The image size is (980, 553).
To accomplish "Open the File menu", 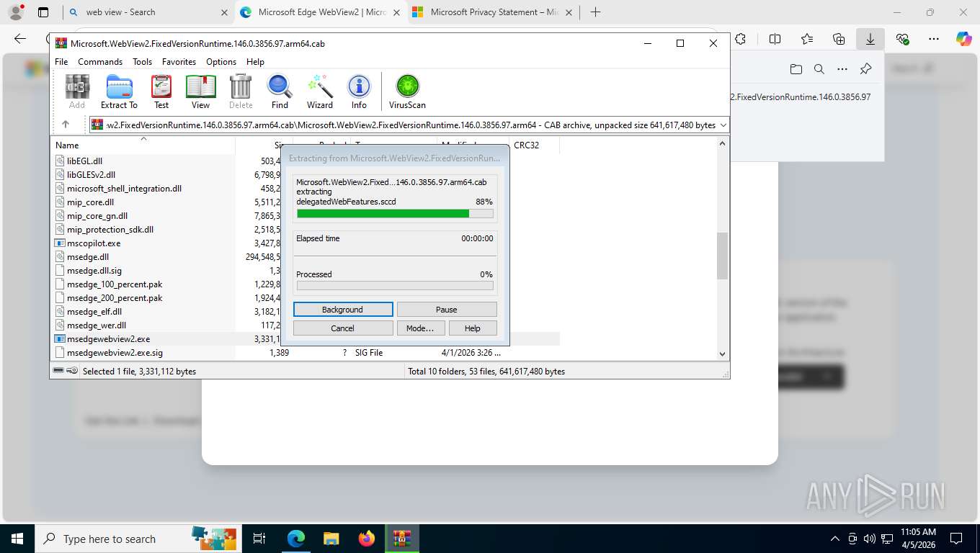I will coord(61,62).
